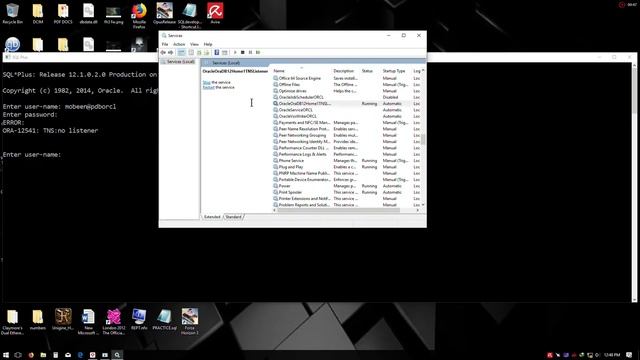Viewport: 640px width, 360px height.
Task: Open the Edge browser from the taskbar
Action: point(80,355)
